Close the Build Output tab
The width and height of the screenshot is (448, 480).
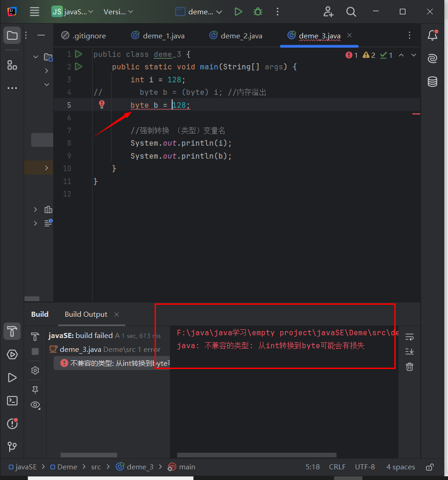pyautogui.click(x=117, y=314)
